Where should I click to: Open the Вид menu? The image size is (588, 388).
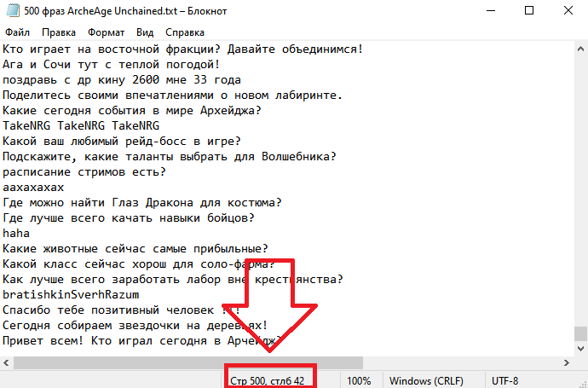click(x=145, y=32)
